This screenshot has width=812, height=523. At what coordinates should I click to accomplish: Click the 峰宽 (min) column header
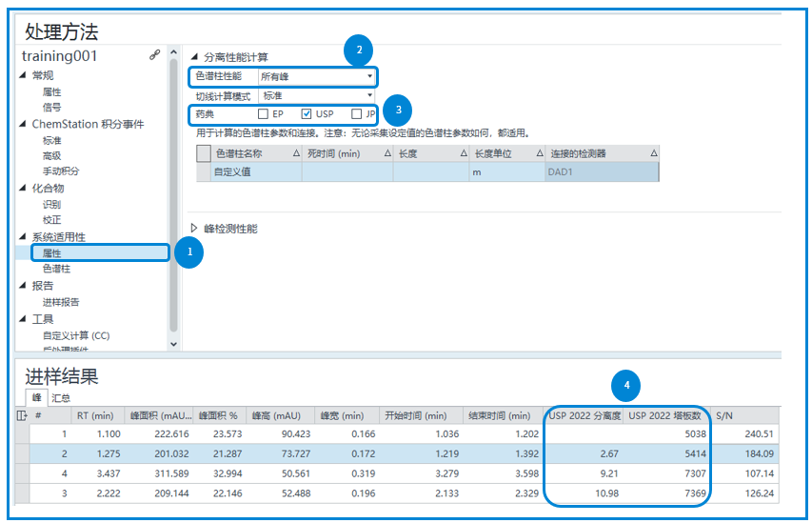347,415
